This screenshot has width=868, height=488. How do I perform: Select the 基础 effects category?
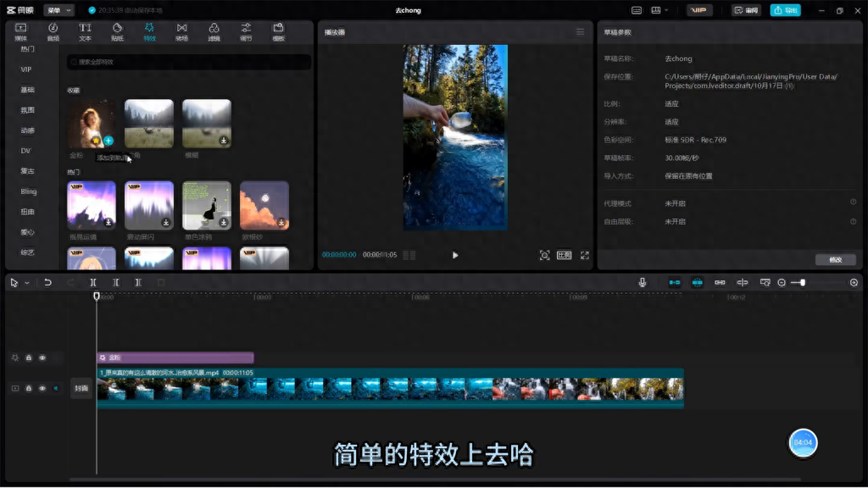[x=27, y=90]
